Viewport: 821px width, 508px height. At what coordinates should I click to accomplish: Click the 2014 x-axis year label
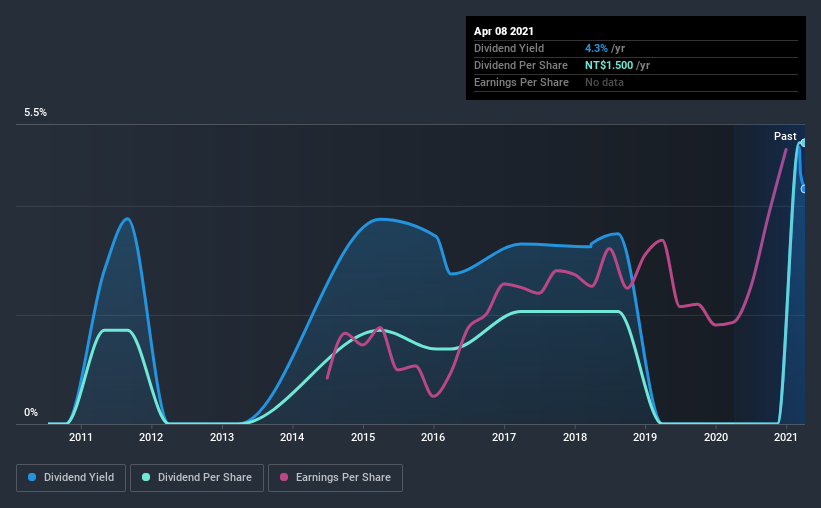pyautogui.click(x=292, y=437)
